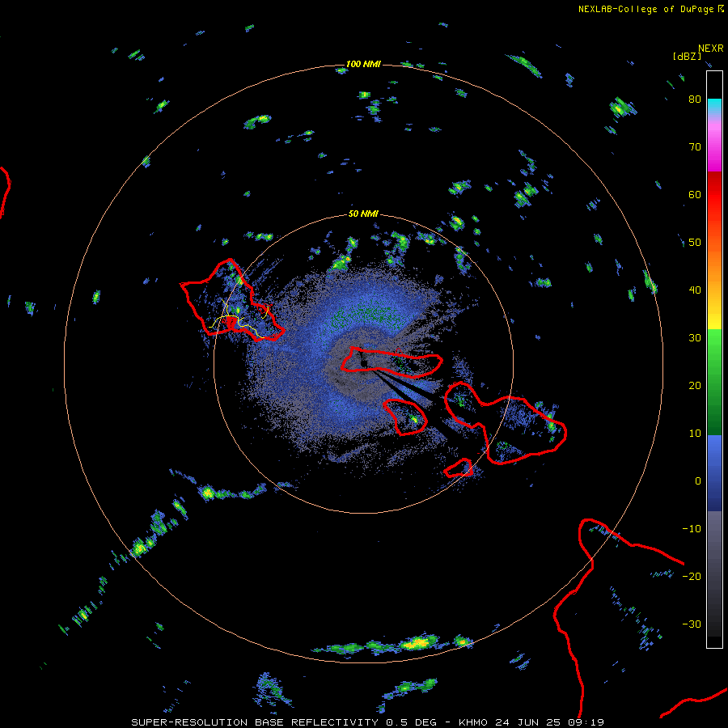Screen dimensions: 728x728
Task: Click the -30 value on the dBZ scale
Action: click(x=692, y=624)
